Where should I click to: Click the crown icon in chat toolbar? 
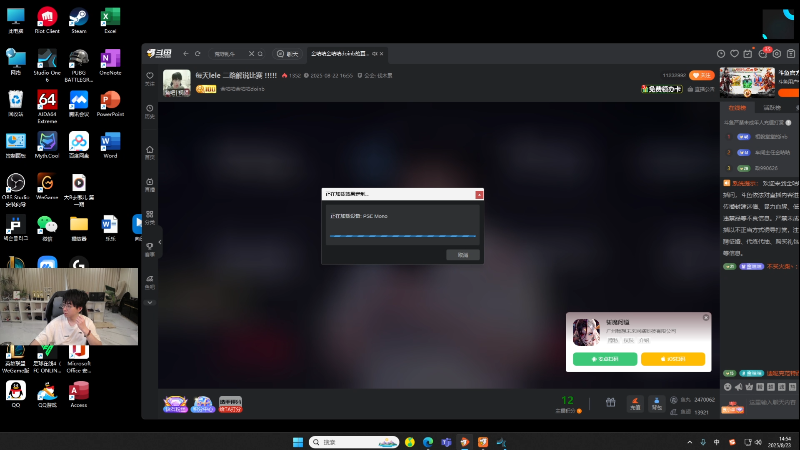click(749, 387)
